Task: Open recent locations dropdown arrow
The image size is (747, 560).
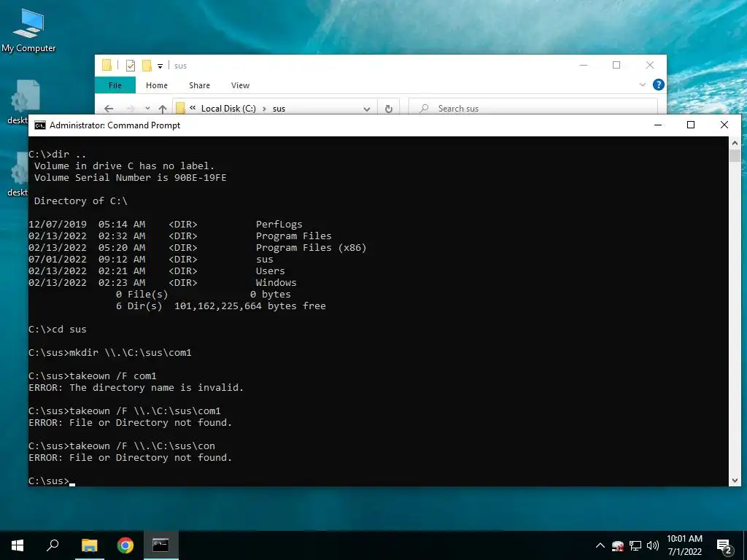Action: click(147, 109)
